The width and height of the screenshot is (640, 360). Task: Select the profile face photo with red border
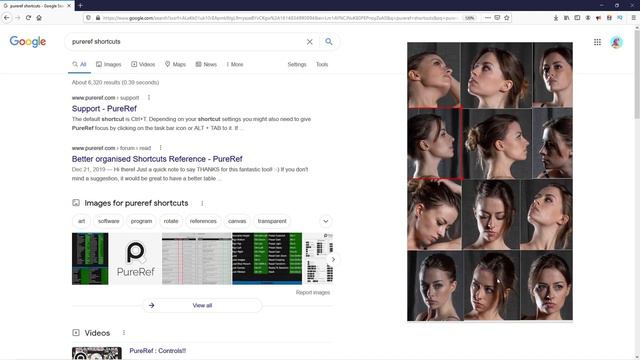(x=435, y=143)
